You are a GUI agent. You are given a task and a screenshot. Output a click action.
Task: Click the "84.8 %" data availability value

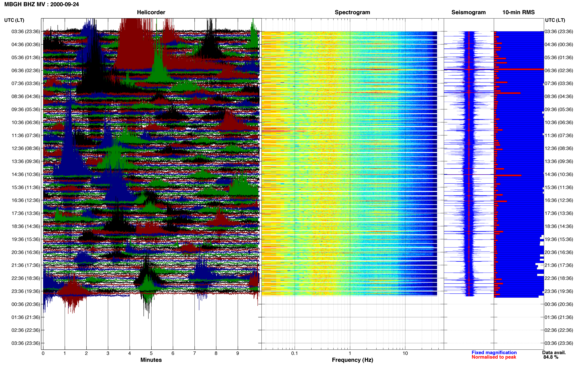551,357
